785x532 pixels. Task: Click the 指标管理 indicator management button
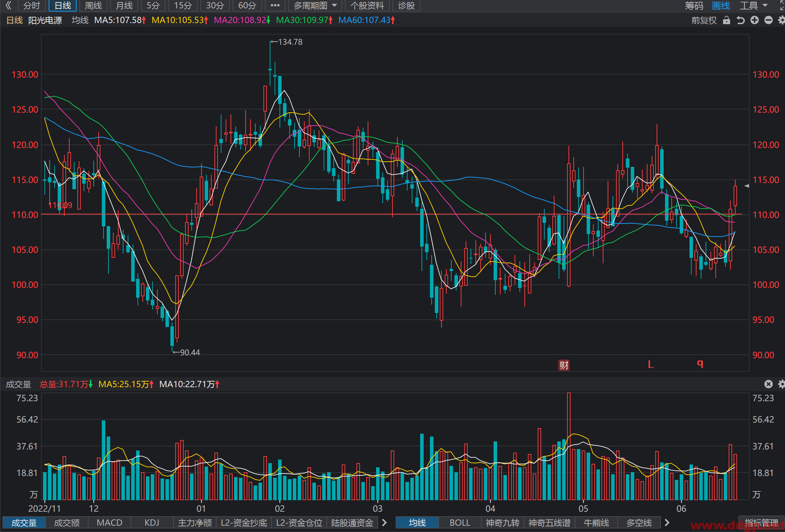tap(762, 523)
